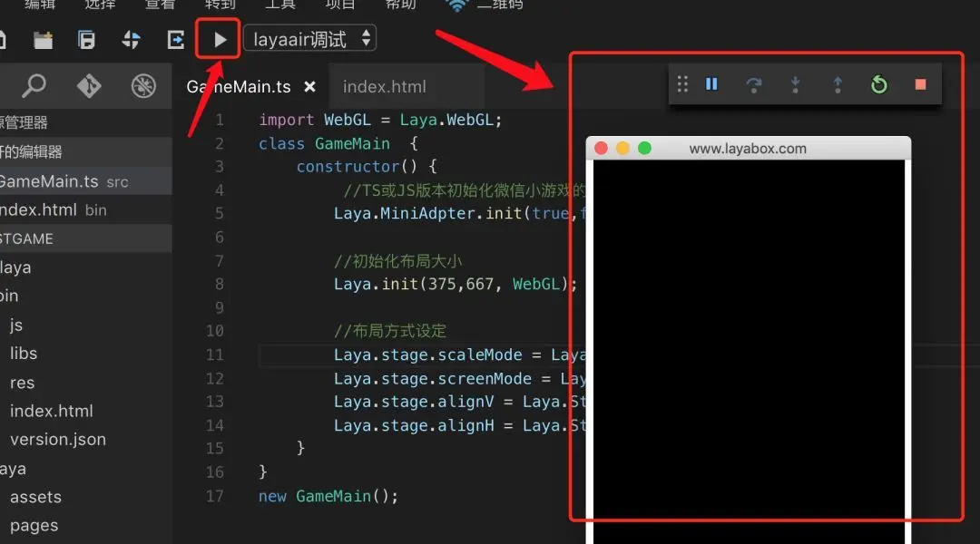This screenshot has width=980, height=544.
Task: Open the layaair调试 configuration dropdown
Action: tap(310, 39)
